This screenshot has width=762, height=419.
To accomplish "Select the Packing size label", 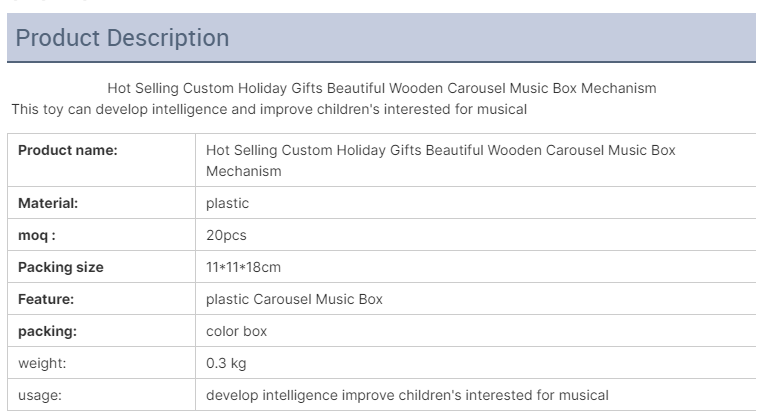I will [61, 267].
